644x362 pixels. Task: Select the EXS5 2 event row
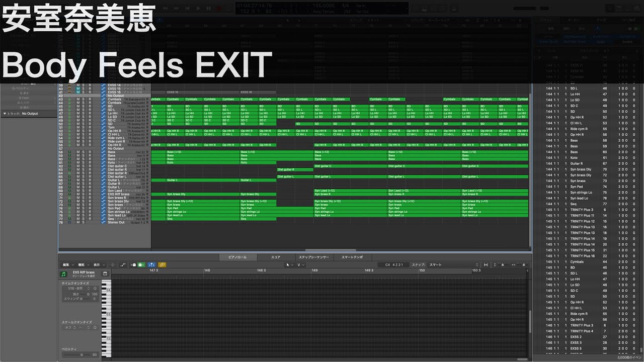(x=588, y=337)
